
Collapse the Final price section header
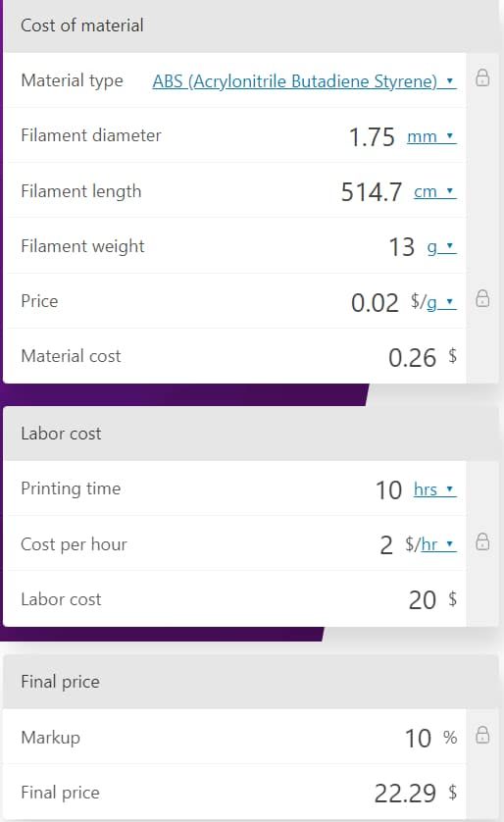pos(251,682)
